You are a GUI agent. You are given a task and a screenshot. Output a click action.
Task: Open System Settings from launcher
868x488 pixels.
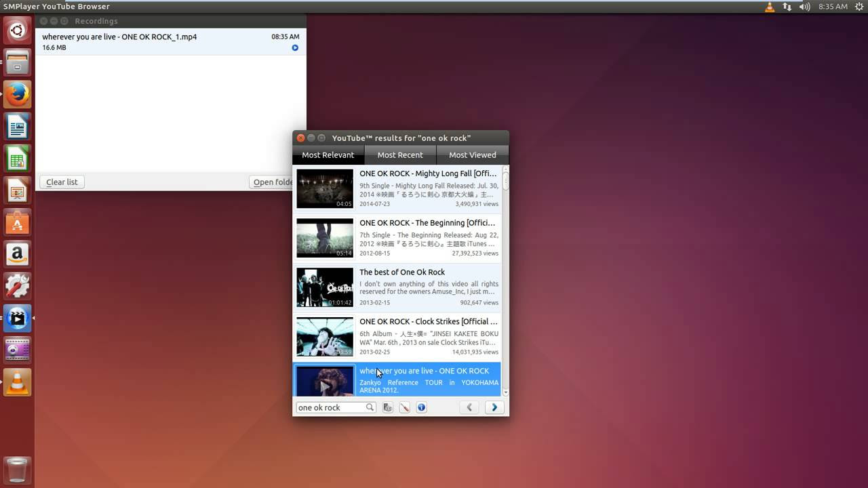[18, 287]
